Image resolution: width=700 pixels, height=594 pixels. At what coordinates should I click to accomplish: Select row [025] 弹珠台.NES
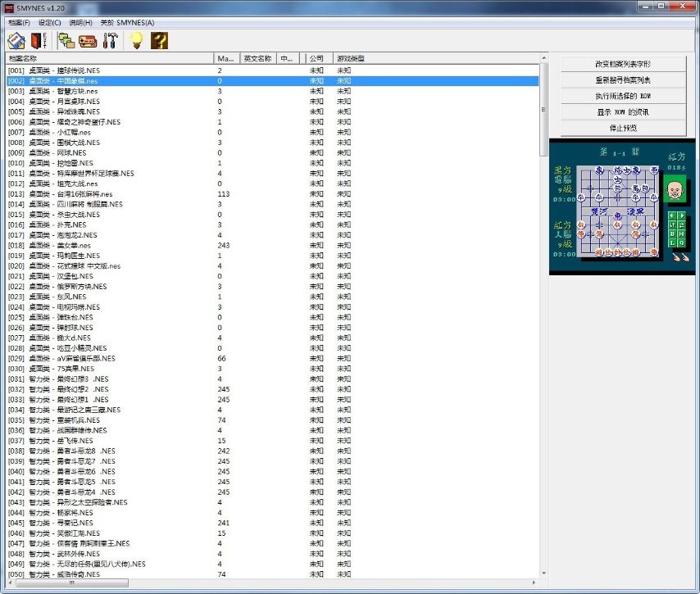pyautogui.click(x=272, y=317)
